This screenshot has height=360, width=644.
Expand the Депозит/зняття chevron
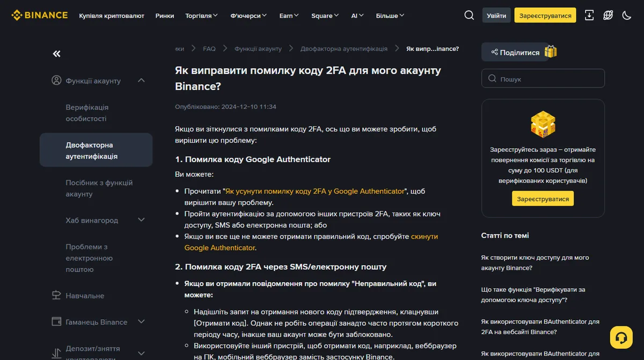click(x=142, y=354)
